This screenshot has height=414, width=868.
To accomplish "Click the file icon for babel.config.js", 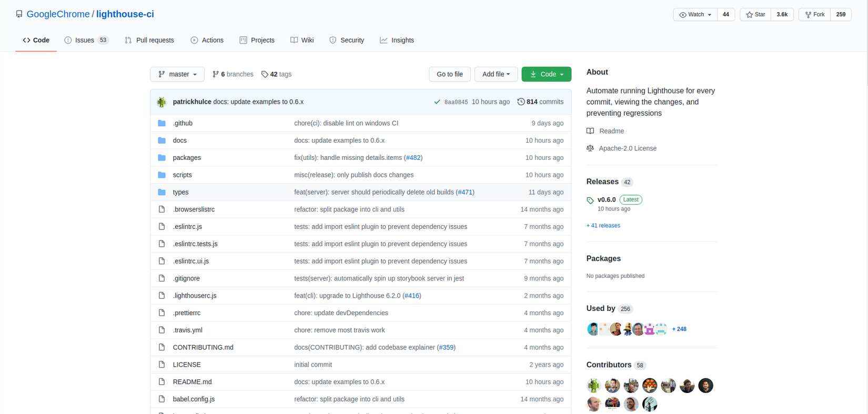I will coord(162,399).
